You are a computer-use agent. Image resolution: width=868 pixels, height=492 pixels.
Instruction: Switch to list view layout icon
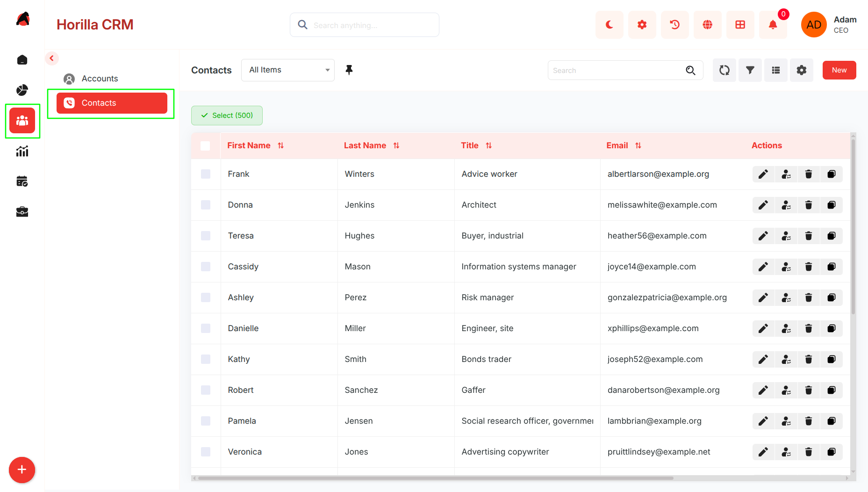[x=775, y=70]
